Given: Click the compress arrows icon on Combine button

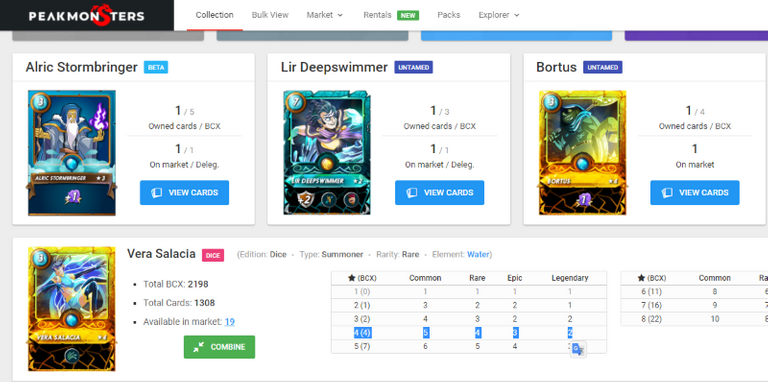Looking at the screenshot, I should (x=199, y=347).
